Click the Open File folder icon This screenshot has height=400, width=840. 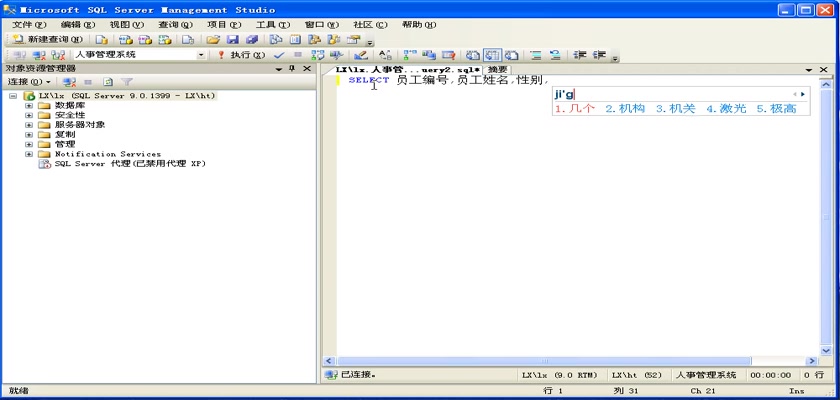[213, 40]
